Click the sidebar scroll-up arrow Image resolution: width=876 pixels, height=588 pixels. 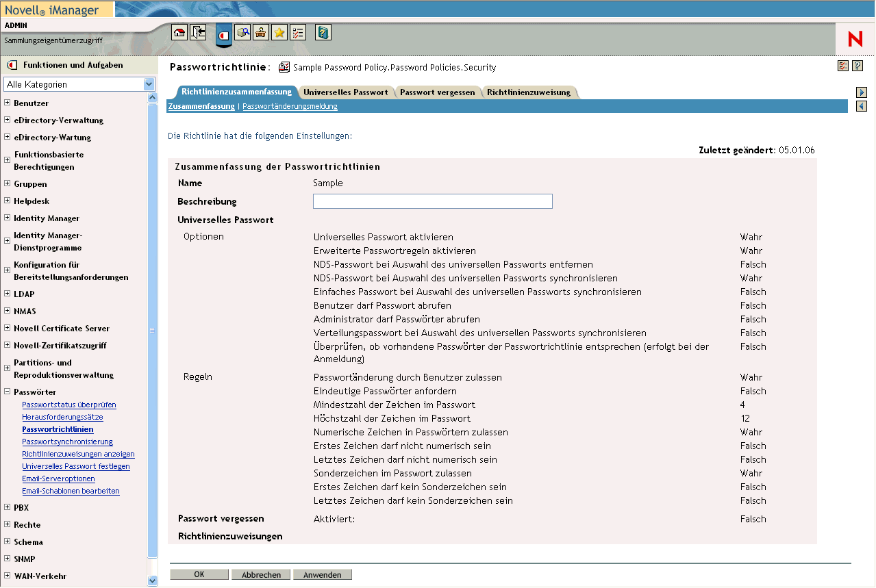coord(153,98)
